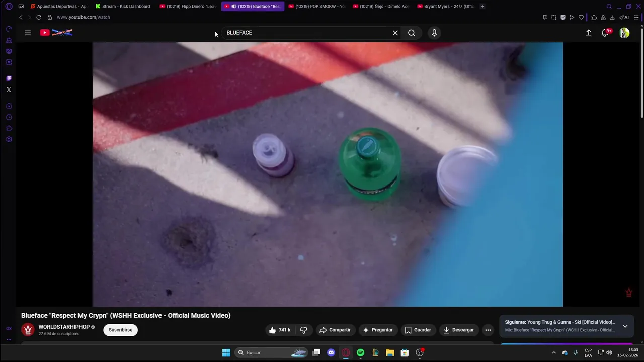Open the Preguntar AI button

378,330
